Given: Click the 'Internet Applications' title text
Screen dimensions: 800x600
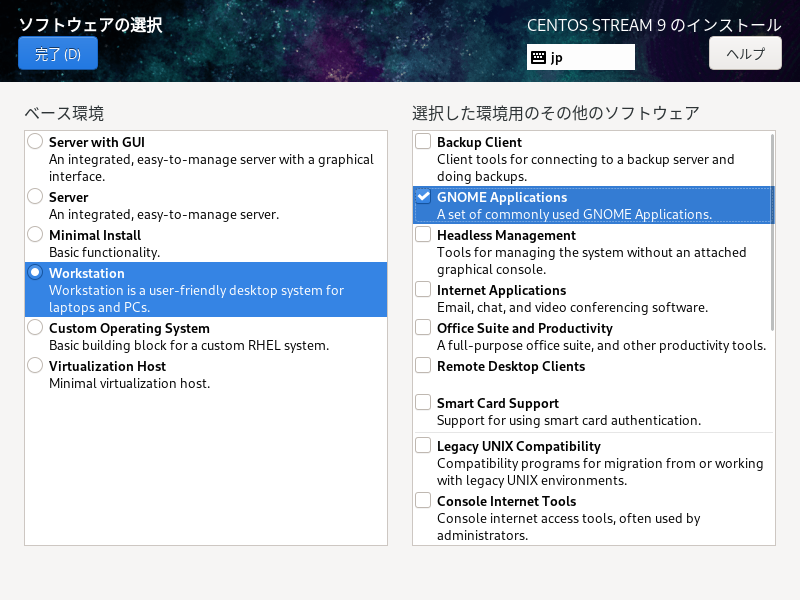Looking at the screenshot, I should tap(502, 291).
